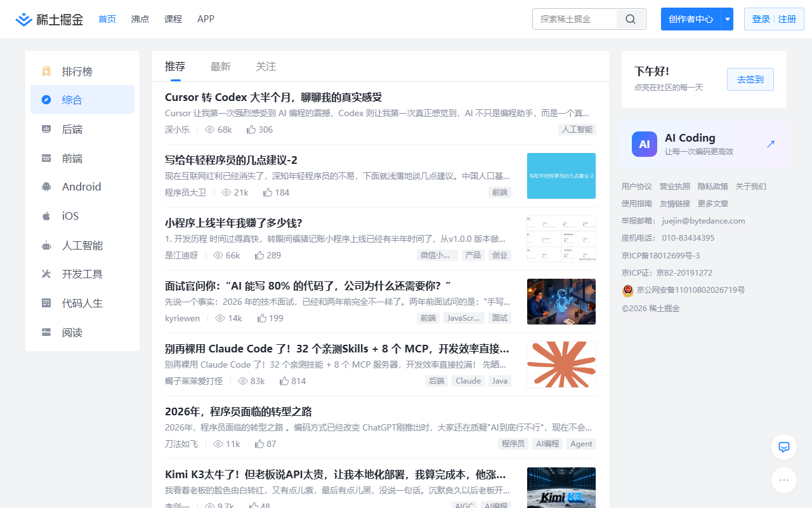
Task: Select the 综合 compass icon
Action: pos(46,100)
